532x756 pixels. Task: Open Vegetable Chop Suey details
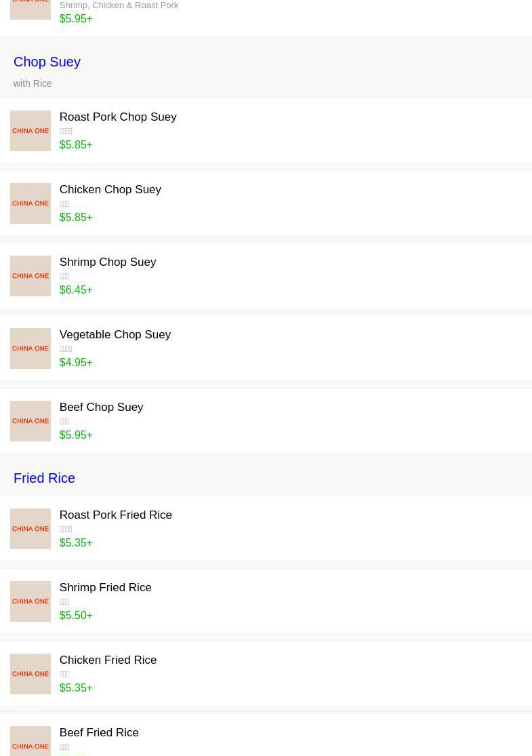pos(115,334)
